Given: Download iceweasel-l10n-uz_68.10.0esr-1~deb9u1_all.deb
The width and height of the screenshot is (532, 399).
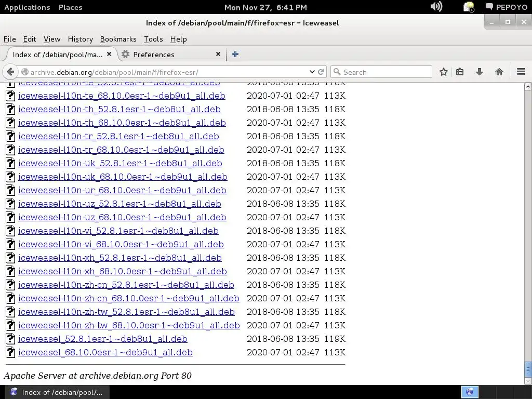Looking at the screenshot, I should [122, 217].
